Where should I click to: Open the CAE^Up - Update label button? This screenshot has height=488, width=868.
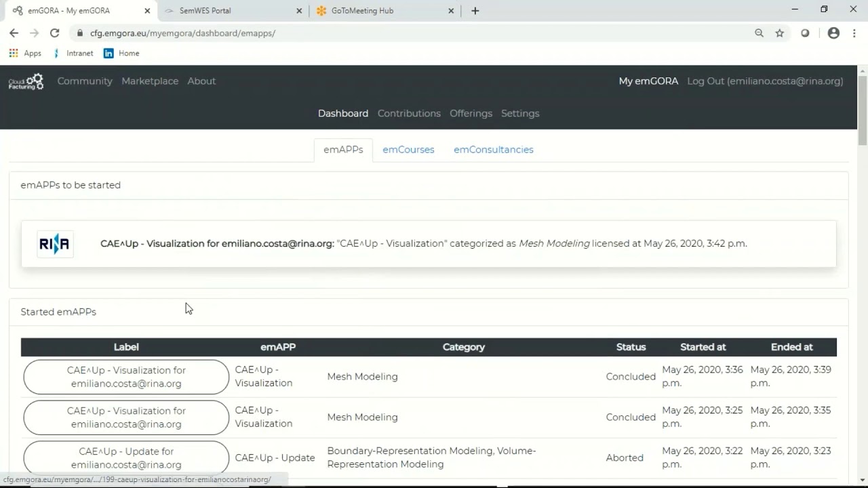coord(126,458)
